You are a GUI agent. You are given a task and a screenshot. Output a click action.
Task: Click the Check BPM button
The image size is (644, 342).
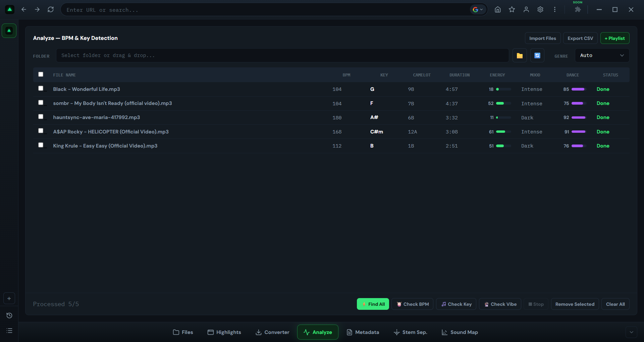click(x=413, y=304)
